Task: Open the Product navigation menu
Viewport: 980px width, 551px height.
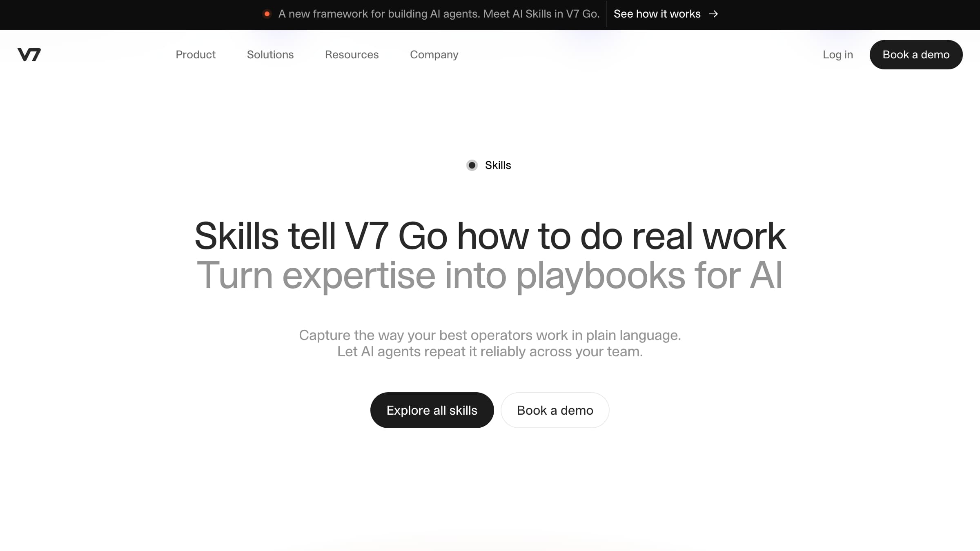Action: 196,55
